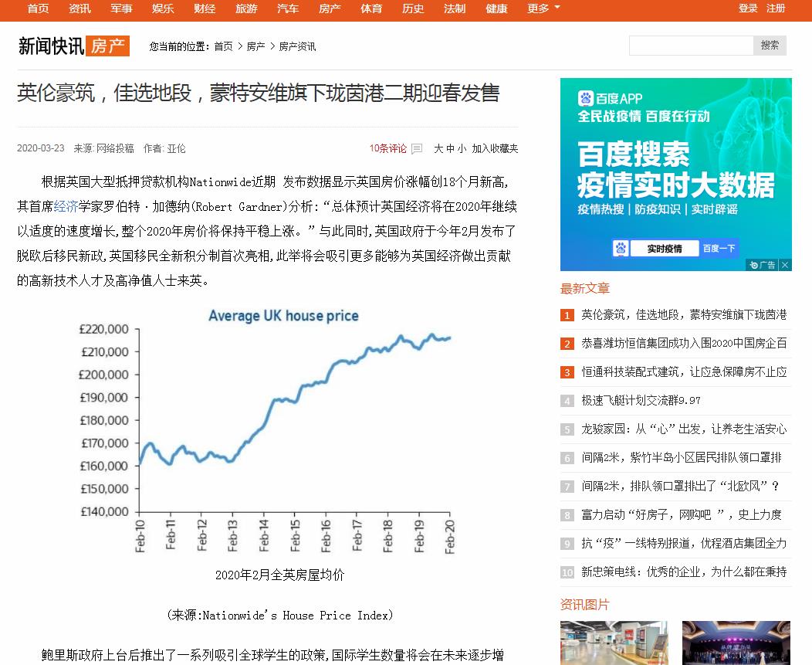Open article 龙骏家园：从"心"出发
Viewport: 812px width, 665px height.
coord(684,429)
